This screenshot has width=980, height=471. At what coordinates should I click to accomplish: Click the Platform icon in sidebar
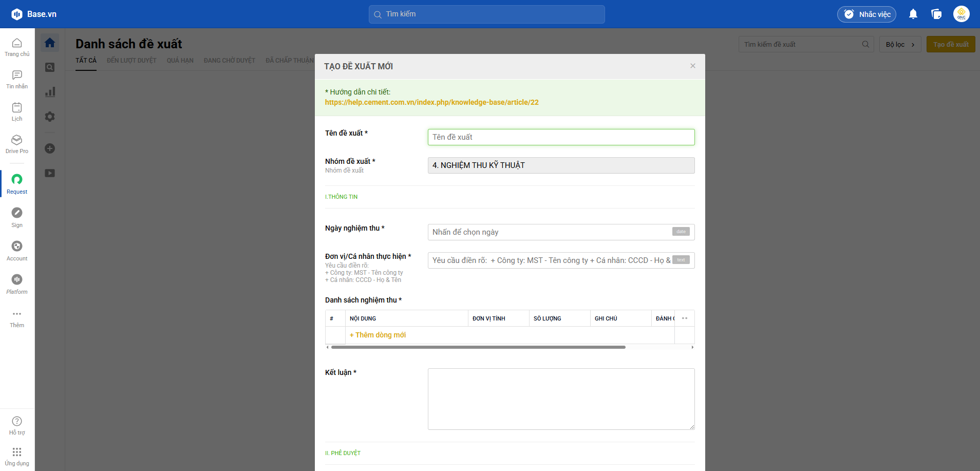pyautogui.click(x=17, y=284)
